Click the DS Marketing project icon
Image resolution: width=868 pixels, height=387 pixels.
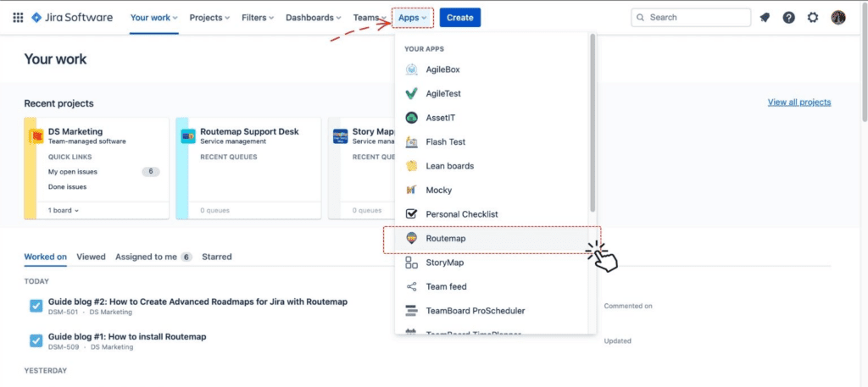click(x=36, y=136)
